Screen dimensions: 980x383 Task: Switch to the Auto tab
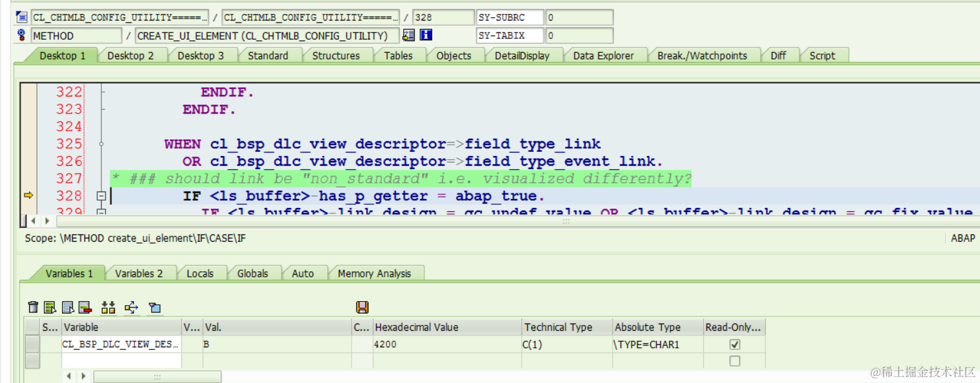pyautogui.click(x=303, y=273)
